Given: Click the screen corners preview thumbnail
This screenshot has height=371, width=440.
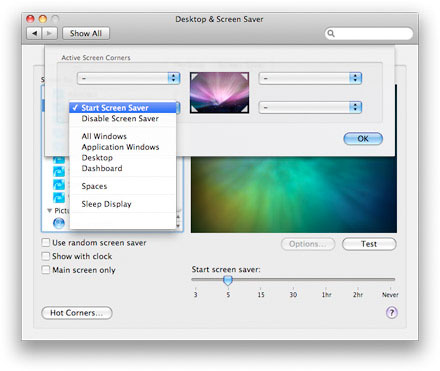Looking at the screenshot, I should (219, 93).
